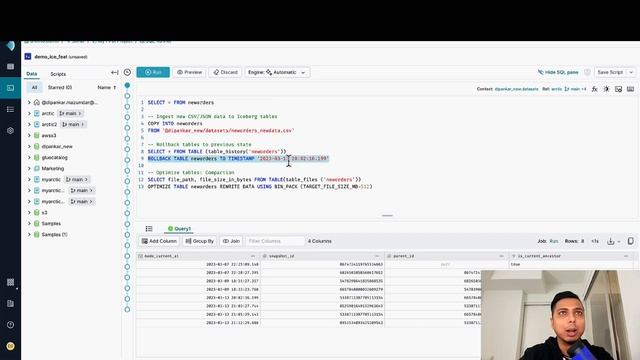640x360 pixels.
Task: Click the Add Column button
Action: pyautogui.click(x=159, y=241)
